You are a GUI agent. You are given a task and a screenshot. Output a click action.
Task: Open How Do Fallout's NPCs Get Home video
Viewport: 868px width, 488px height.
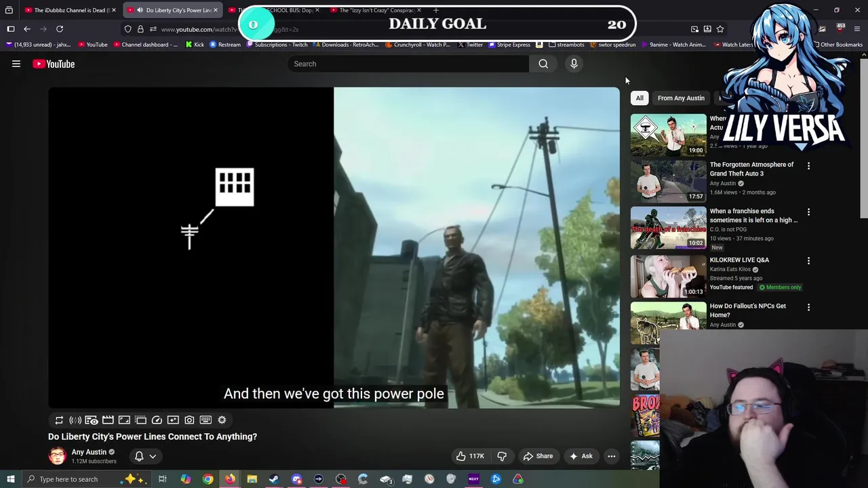(748, 310)
